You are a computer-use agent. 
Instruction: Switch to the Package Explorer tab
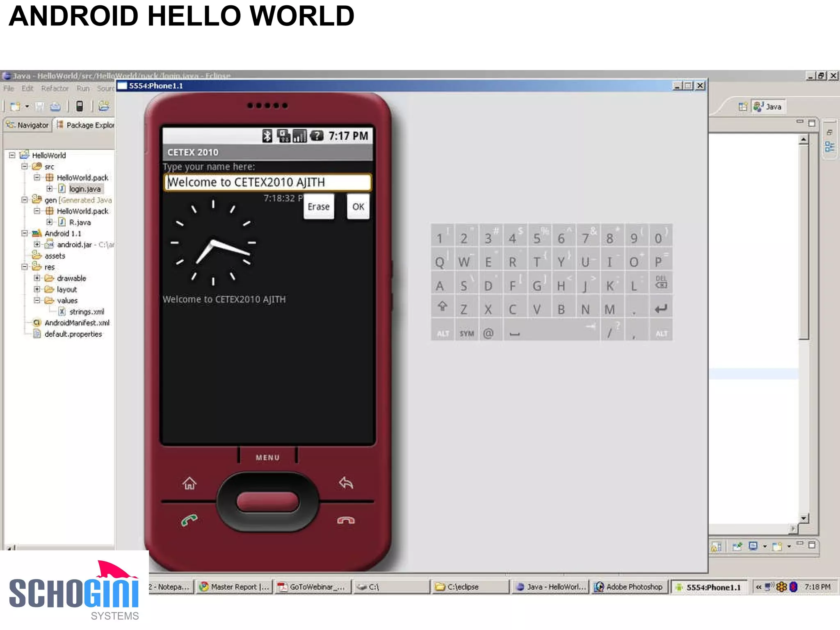tap(85, 125)
